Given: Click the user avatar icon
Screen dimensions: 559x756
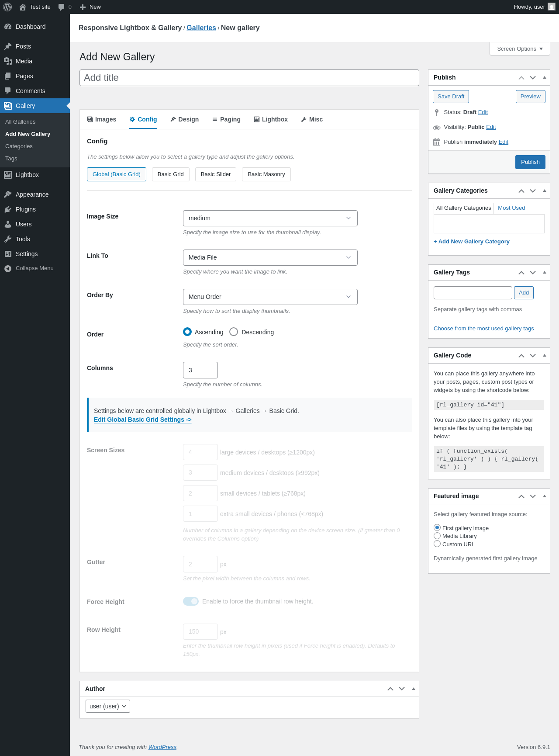Looking at the screenshot, I should click(x=552, y=7).
